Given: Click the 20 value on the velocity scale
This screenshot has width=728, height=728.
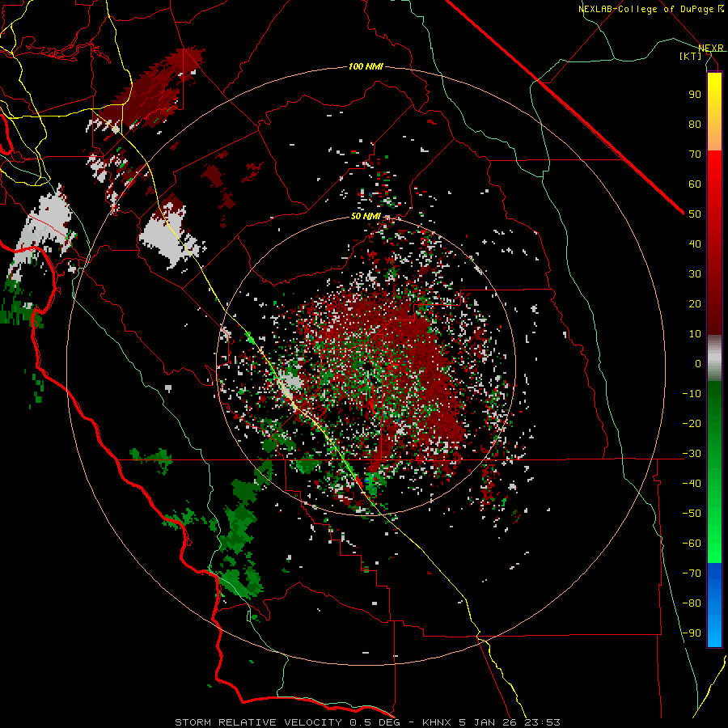Looking at the screenshot, I should pyautogui.click(x=695, y=304).
